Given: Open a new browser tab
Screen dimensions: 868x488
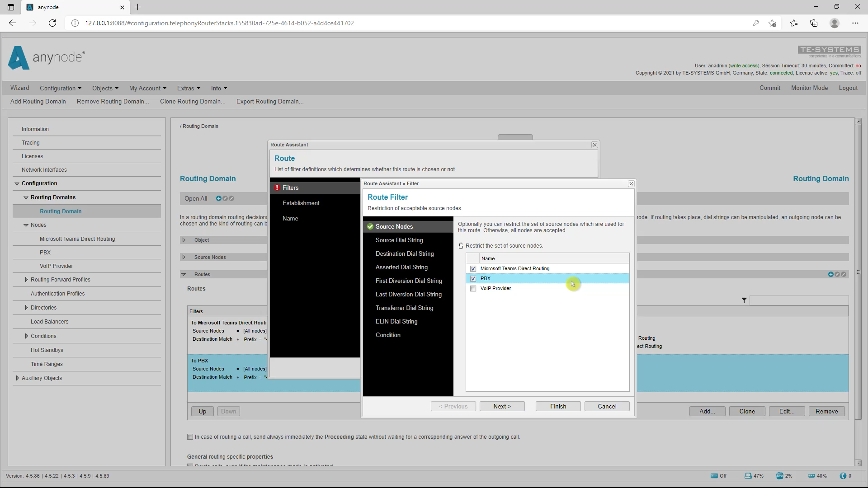Looking at the screenshot, I should tap(138, 7).
